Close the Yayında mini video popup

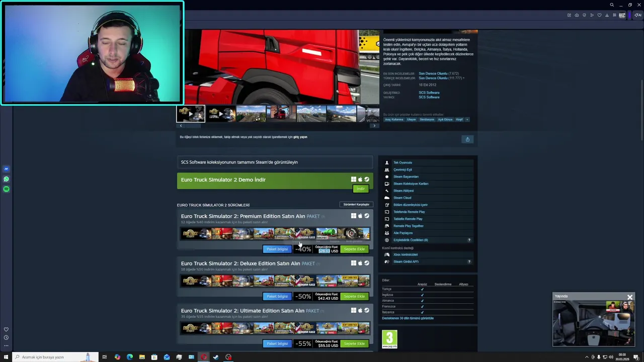click(629, 297)
